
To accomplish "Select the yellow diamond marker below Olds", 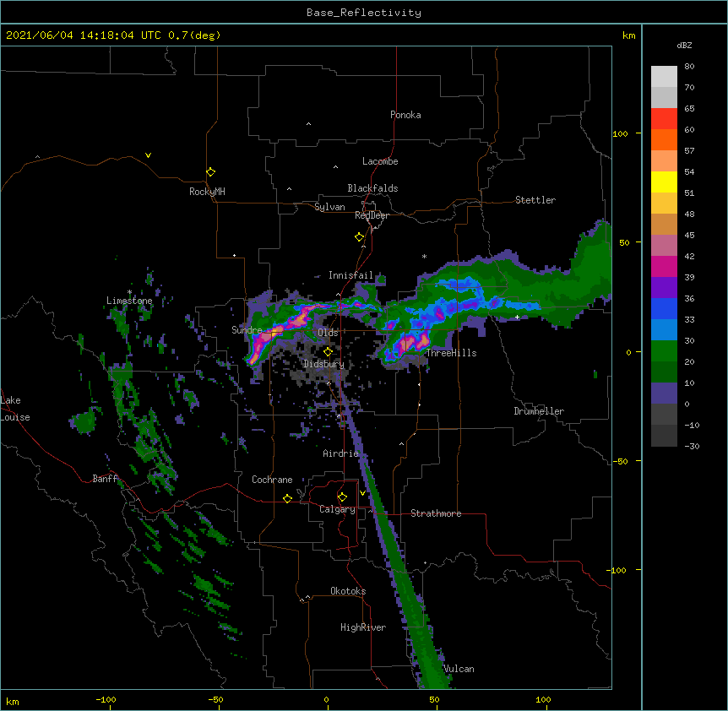I will [328, 352].
